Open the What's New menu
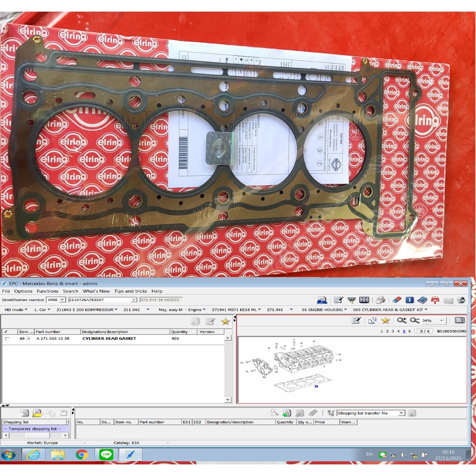The width and height of the screenshot is (476, 476). click(96, 291)
